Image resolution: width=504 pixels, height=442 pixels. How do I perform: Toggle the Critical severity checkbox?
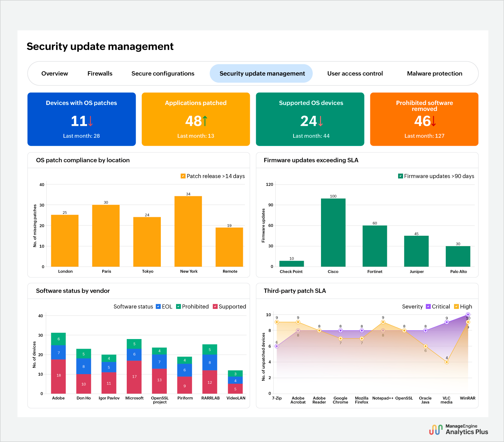428,307
